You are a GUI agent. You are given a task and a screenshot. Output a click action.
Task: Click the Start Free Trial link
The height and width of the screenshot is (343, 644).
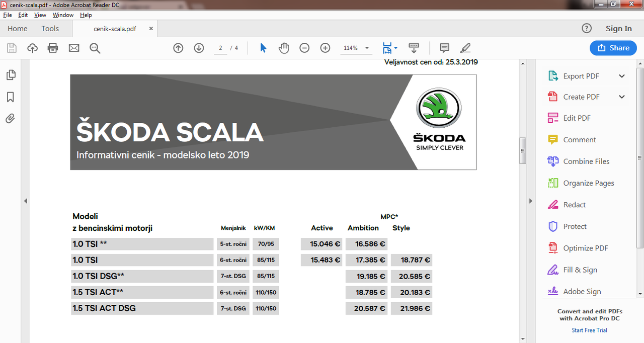point(589,330)
